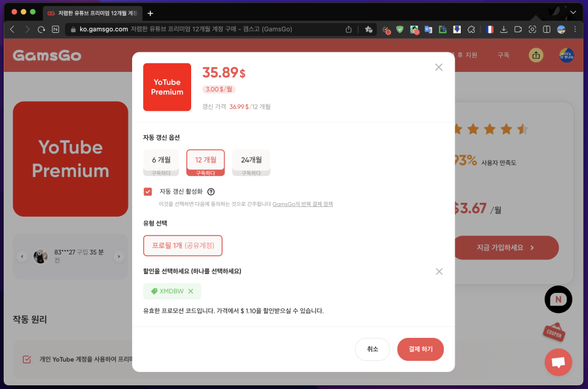Reload the current page
This screenshot has width=588, height=389.
point(41,29)
